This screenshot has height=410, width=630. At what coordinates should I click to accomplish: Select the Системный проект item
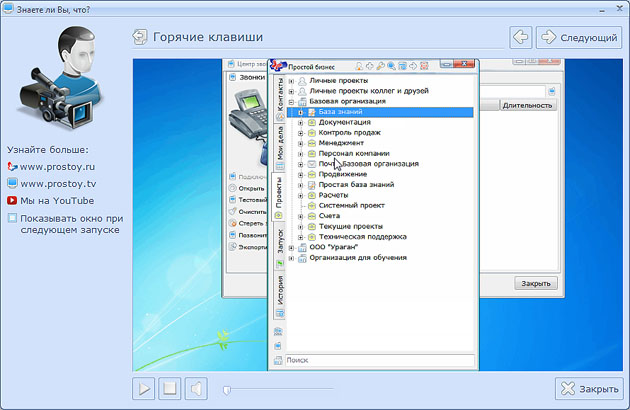(x=352, y=205)
